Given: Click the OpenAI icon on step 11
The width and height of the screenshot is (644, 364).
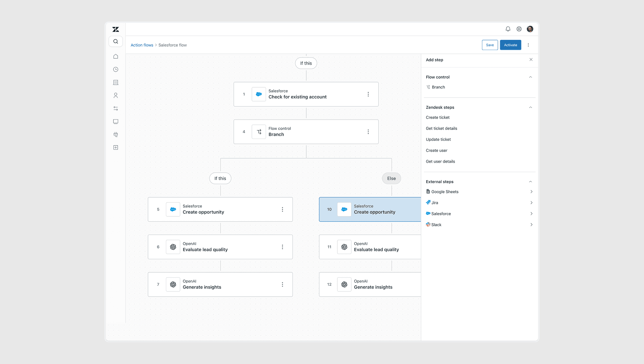Looking at the screenshot, I should [x=344, y=247].
